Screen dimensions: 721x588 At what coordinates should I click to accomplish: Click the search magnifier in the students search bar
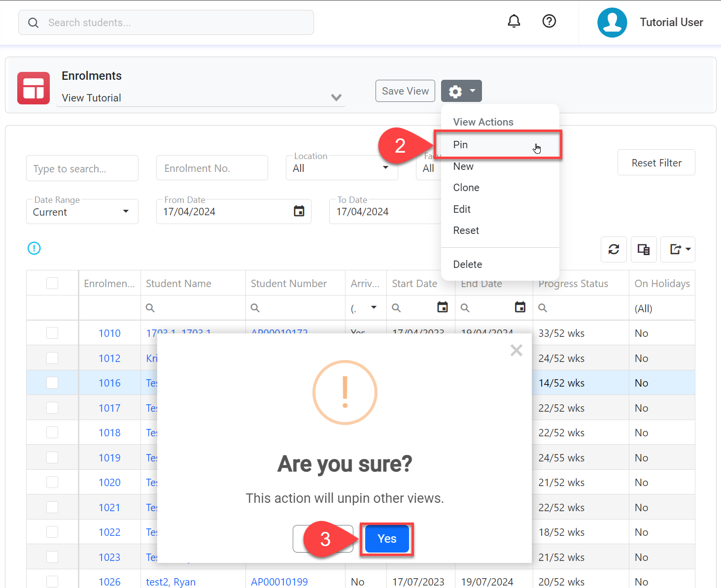pos(33,23)
